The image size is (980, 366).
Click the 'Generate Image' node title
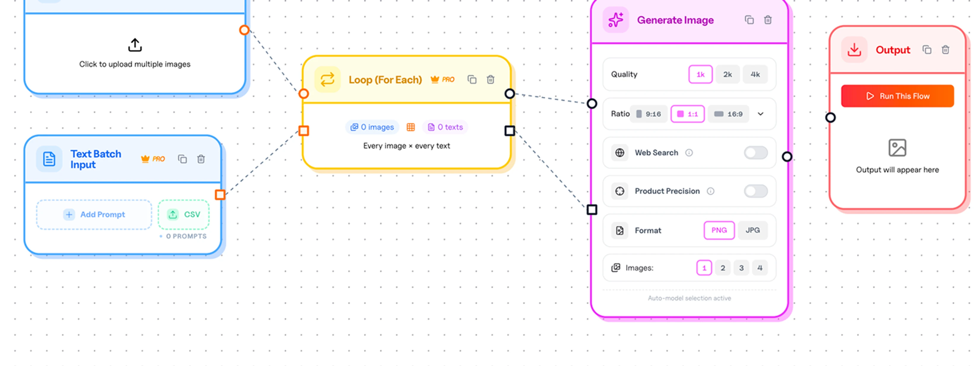[675, 20]
